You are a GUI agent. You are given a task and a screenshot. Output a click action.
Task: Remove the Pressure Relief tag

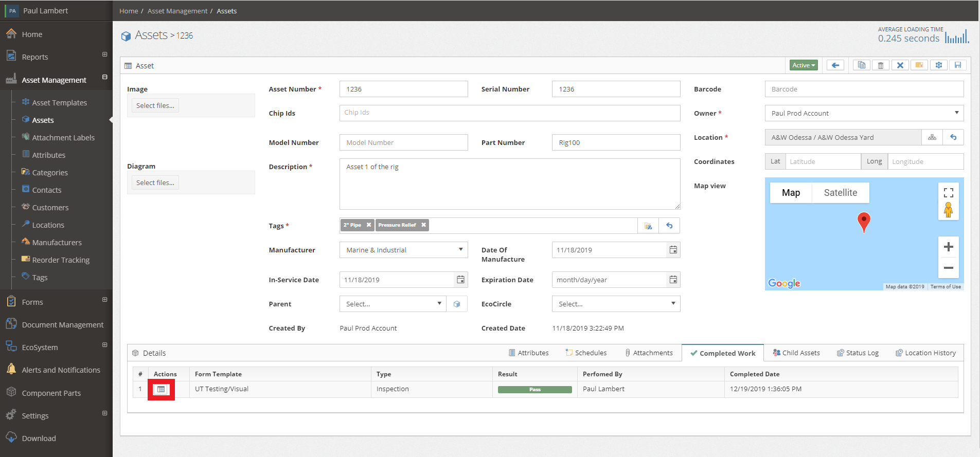point(423,225)
